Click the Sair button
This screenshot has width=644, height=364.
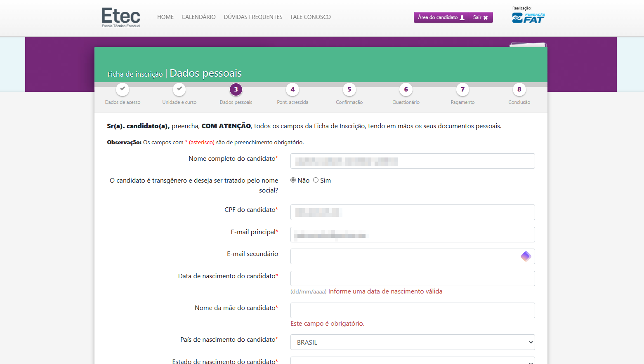pyautogui.click(x=481, y=17)
